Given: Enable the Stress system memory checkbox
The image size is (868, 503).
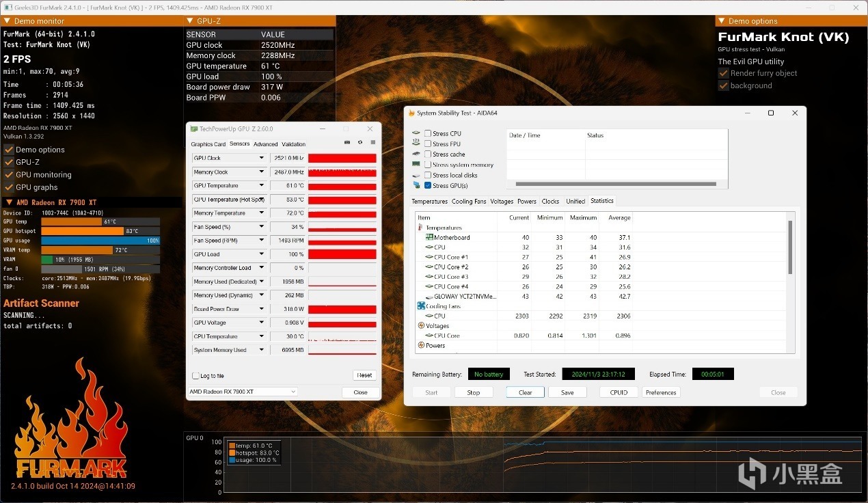Looking at the screenshot, I should [x=428, y=164].
